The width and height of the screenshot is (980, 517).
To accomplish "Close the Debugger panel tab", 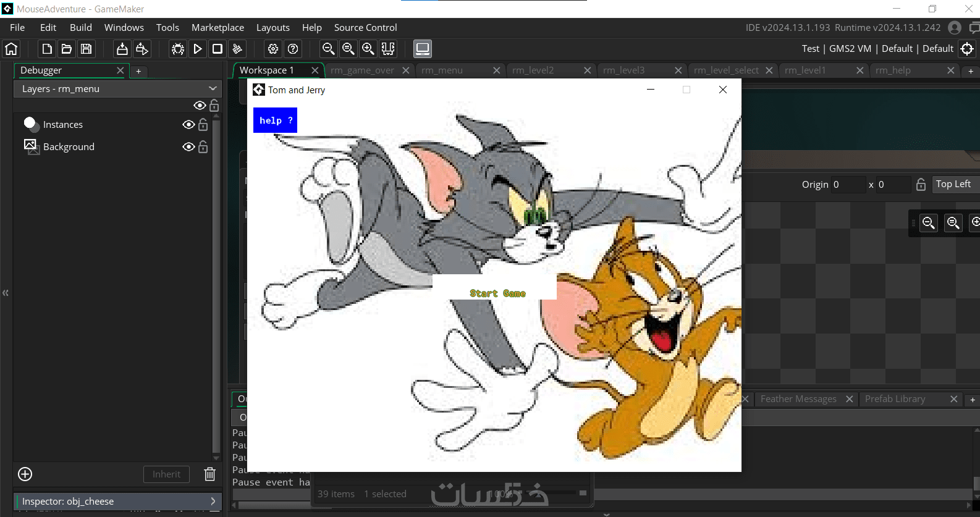I will pos(120,70).
